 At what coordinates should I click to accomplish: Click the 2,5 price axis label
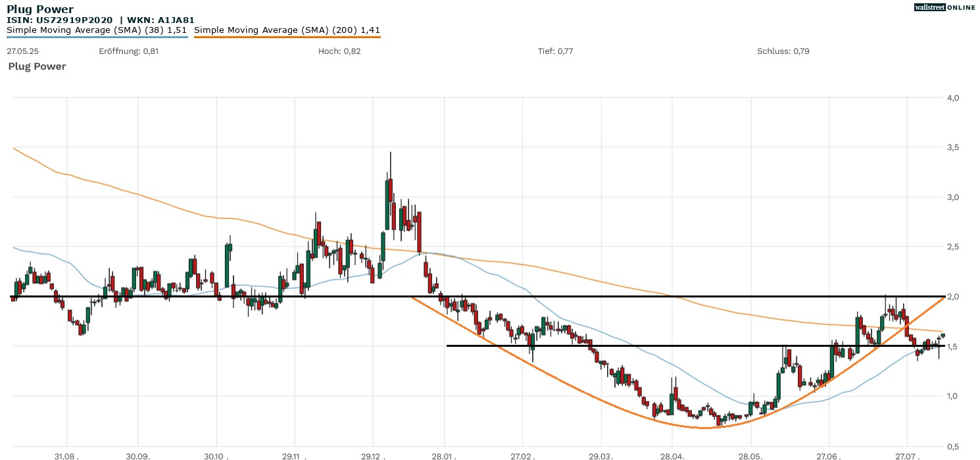click(953, 247)
